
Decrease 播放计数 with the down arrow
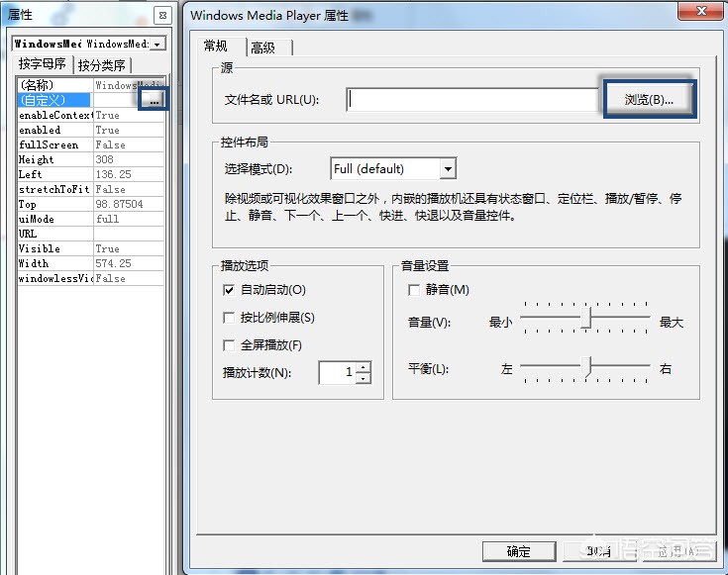tap(364, 378)
